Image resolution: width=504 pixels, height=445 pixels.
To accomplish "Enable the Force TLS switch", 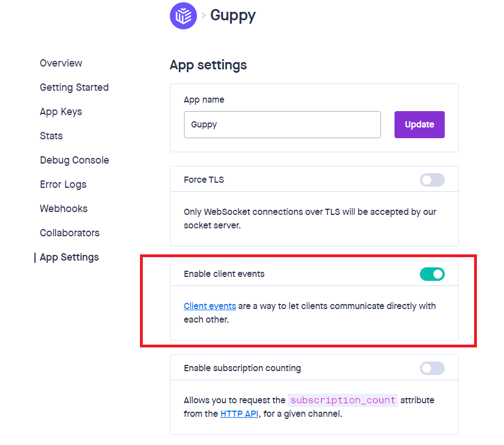I will (x=432, y=180).
